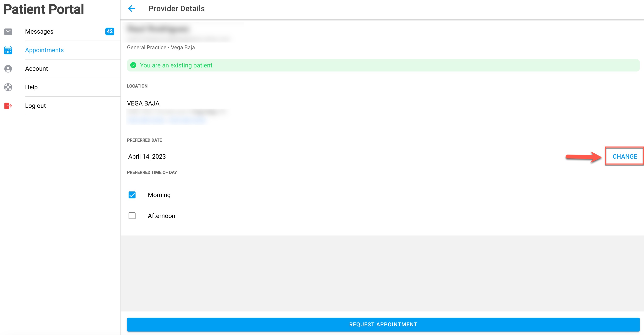Click the green existing patient checkmark
The width and height of the screenshot is (644, 335).
(133, 65)
